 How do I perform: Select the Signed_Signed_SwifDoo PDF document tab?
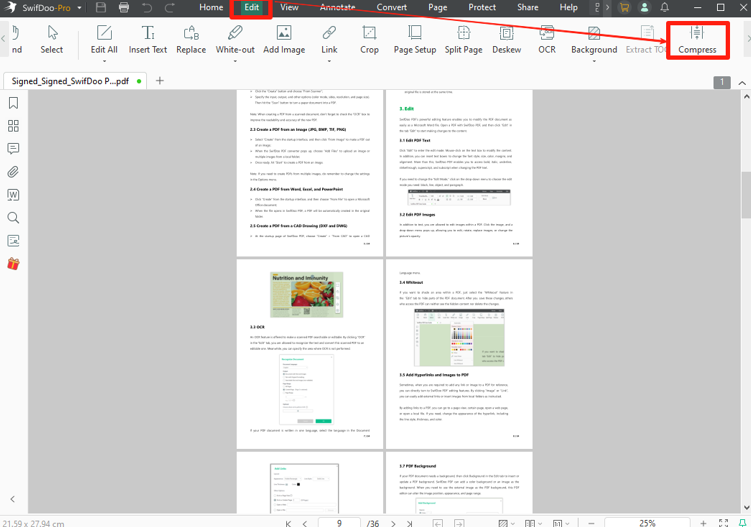pyautogui.click(x=69, y=81)
